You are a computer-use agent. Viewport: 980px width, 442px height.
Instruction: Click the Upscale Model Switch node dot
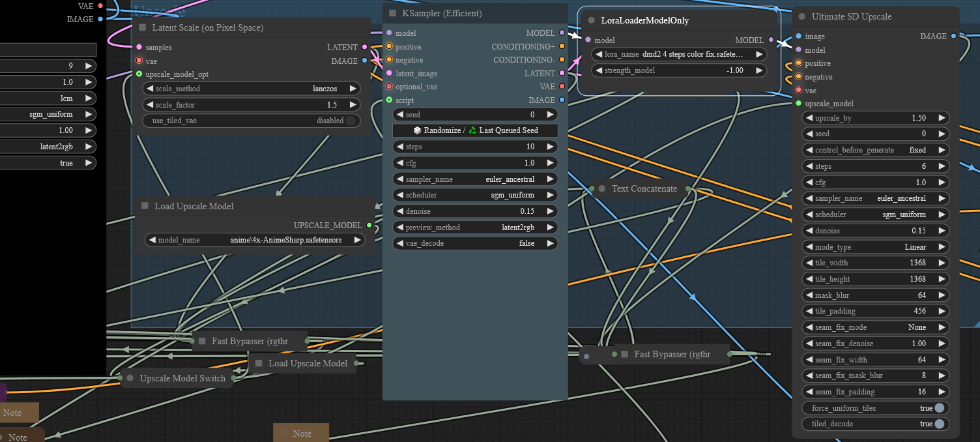pyautogui.click(x=130, y=378)
